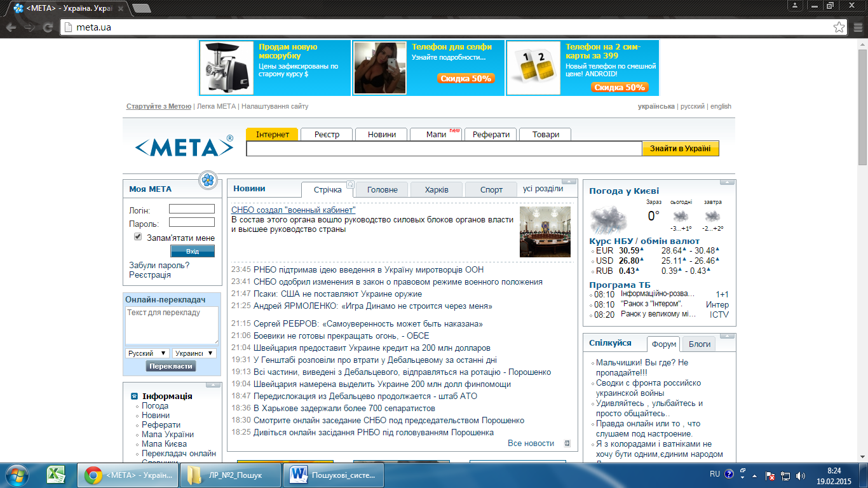
Task: Click the Знайти в Україні button
Action: [x=681, y=149]
